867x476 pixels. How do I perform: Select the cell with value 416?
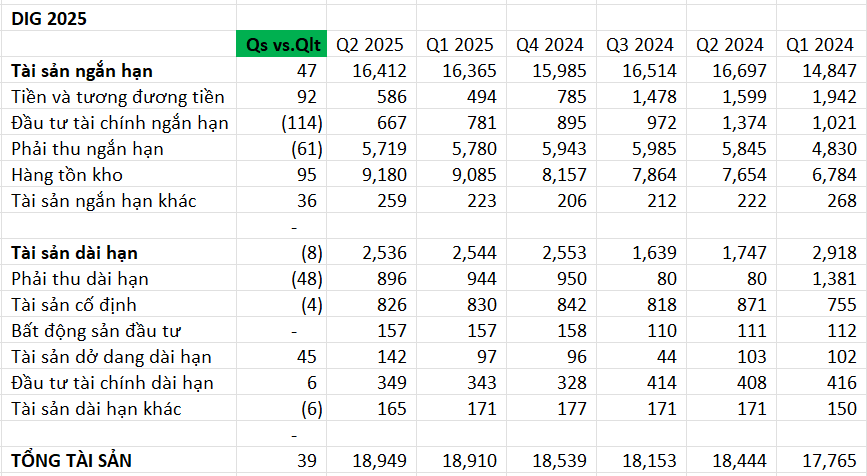coord(822,383)
